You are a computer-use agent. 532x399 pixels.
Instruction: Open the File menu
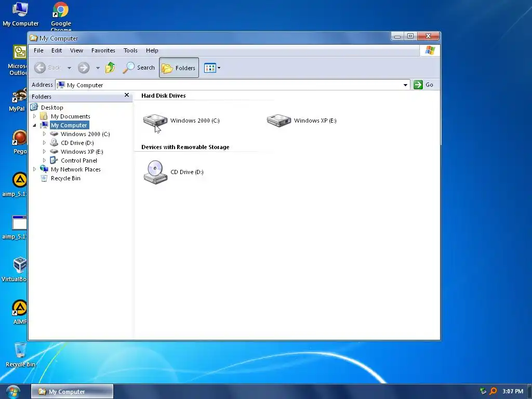(38, 50)
